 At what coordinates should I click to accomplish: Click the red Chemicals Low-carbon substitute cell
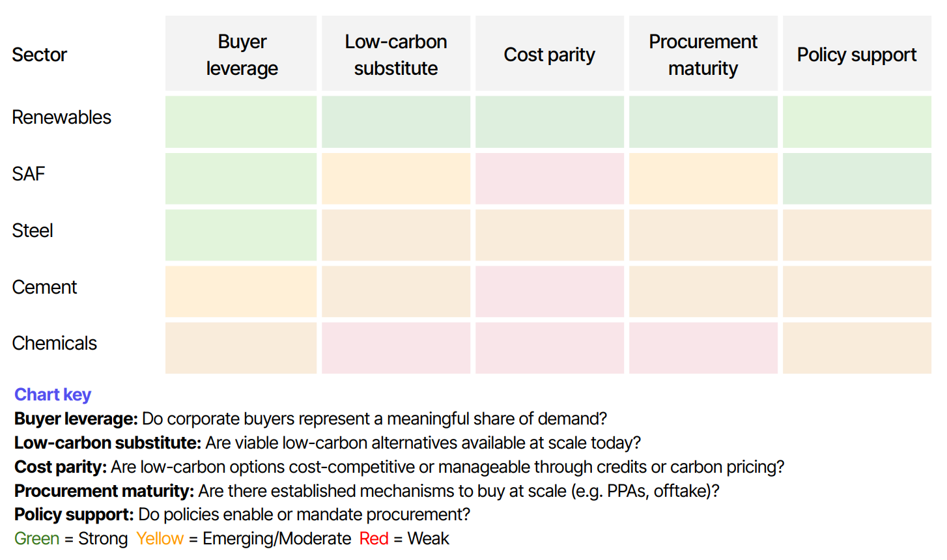coord(396,348)
